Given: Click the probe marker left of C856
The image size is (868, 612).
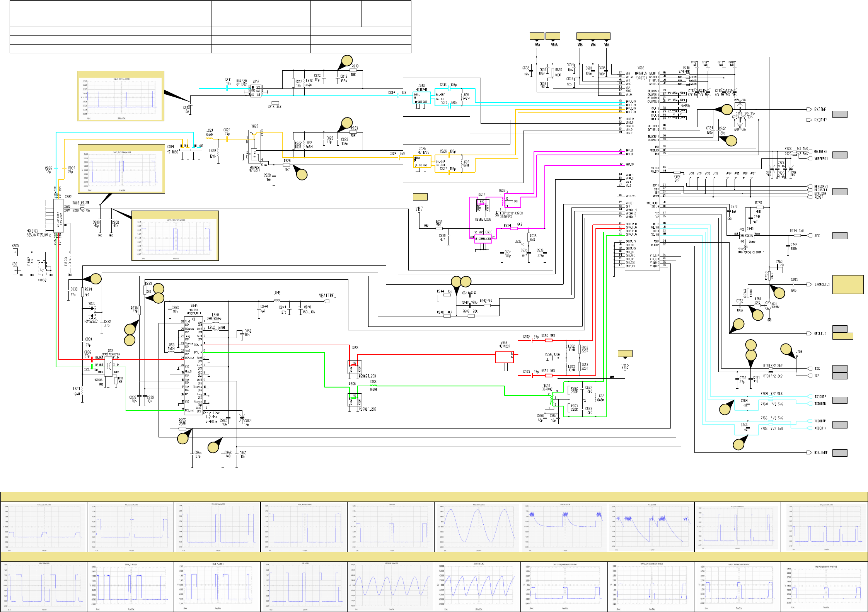Looking at the screenshot, I should click(x=213, y=447).
